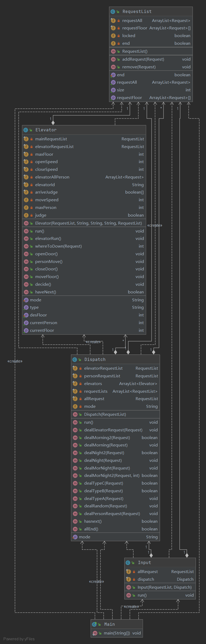The height and width of the screenshot is (644, 206).
Task: Click the field icon next to personRequestList
Action: (75, 376)
